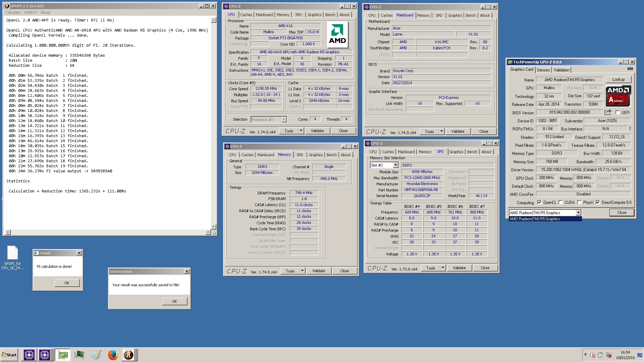This screenshot has width=644, height=362.
Task: Click the camera screenshot icon in GPU-Z
Action: tap(630, 69)
